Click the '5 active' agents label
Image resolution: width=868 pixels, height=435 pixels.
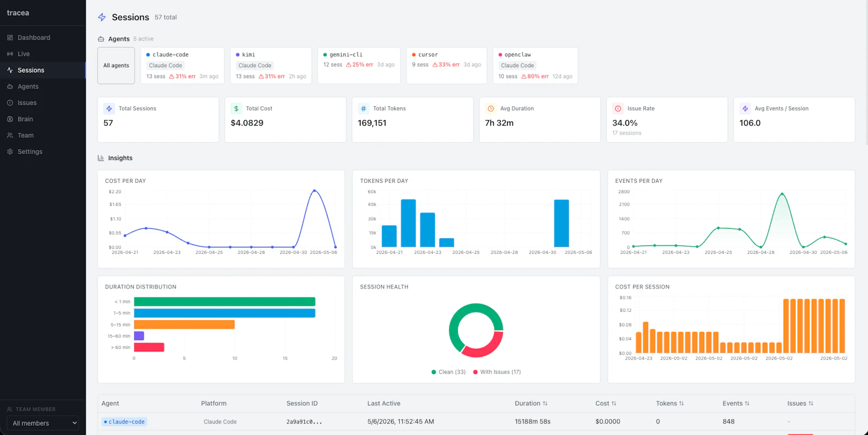143,39
